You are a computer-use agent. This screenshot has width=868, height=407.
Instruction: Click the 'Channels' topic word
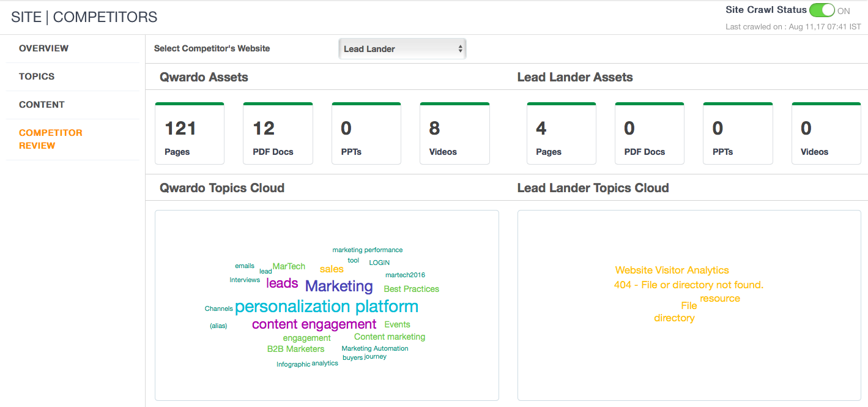(219, 308)
